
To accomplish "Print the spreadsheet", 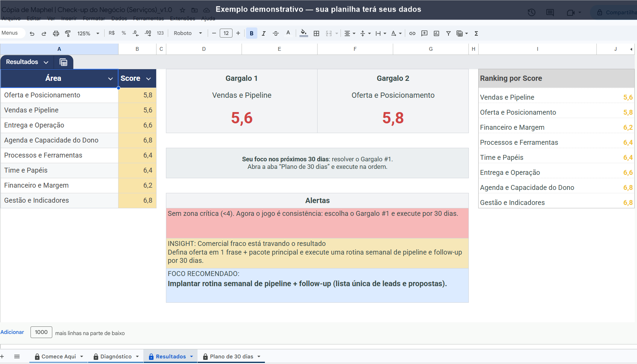I will click(x=56, y=33).
